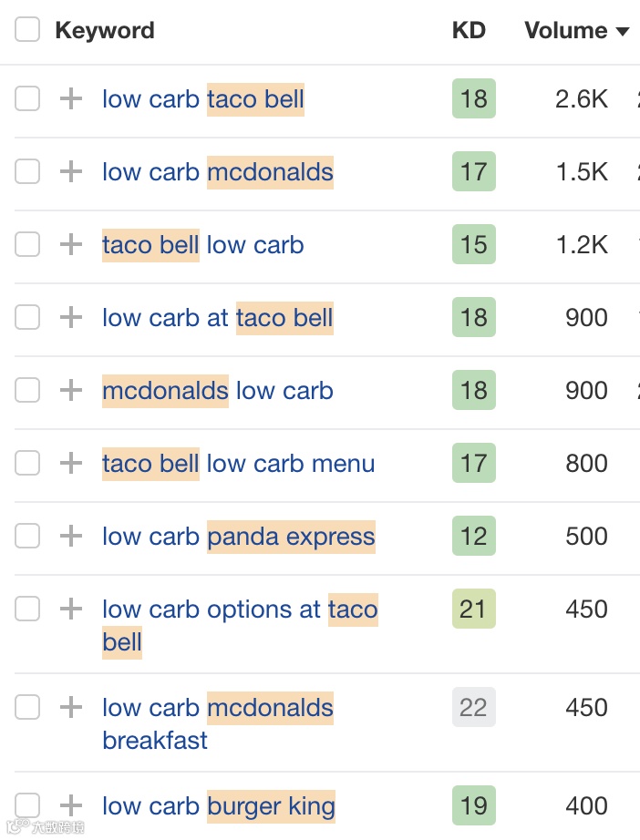Click the plus icon beside "low carb panda express"
This screenshot has width=640, height=840.
pyautogui.click(x=70, y=536)
